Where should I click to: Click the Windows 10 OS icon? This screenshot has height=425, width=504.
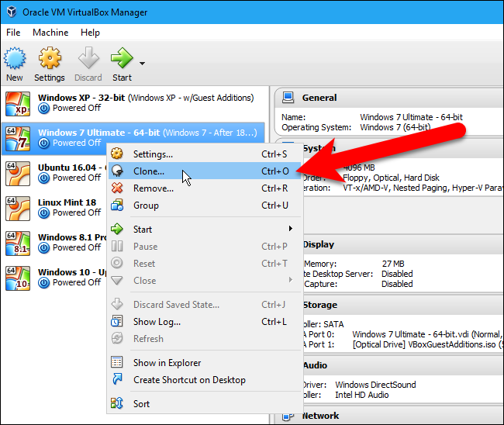click(18, 278)
